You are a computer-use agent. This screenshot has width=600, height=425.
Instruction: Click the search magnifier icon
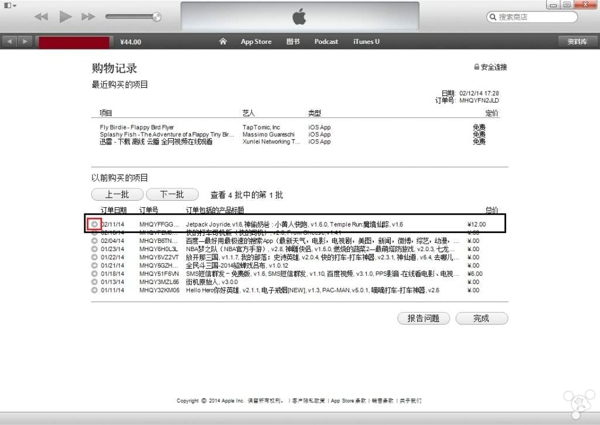493,17
